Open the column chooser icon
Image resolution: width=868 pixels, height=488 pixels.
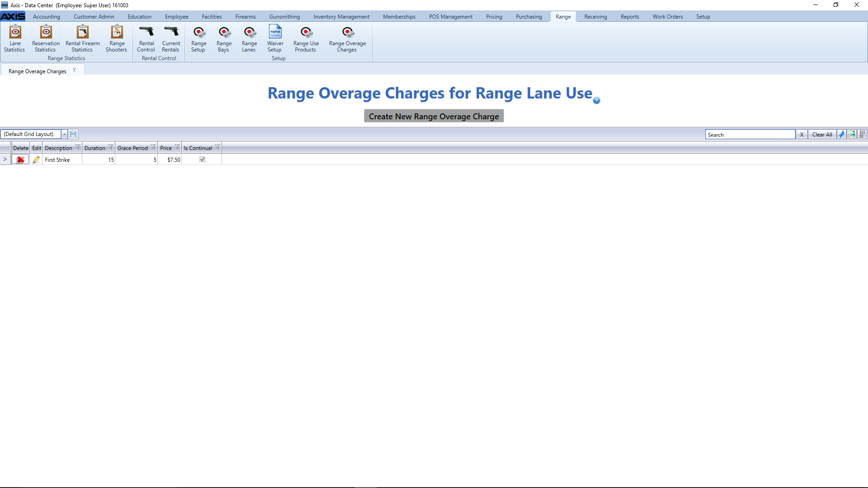pos(862,134)
